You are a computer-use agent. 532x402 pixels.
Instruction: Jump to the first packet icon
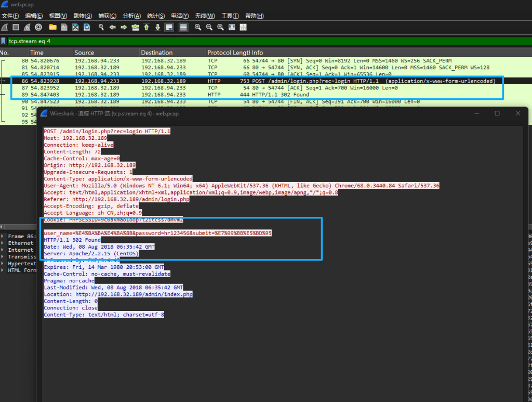pyautogui.click(x=147, y=27)
